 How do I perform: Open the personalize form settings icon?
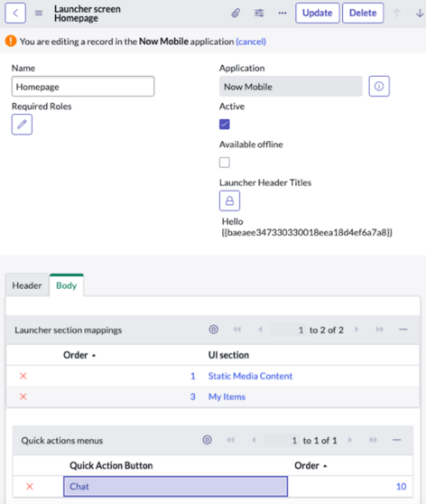(259, 14)
